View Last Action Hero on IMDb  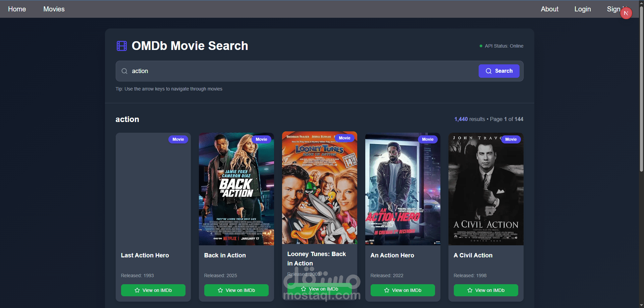(x=153, y=290)
